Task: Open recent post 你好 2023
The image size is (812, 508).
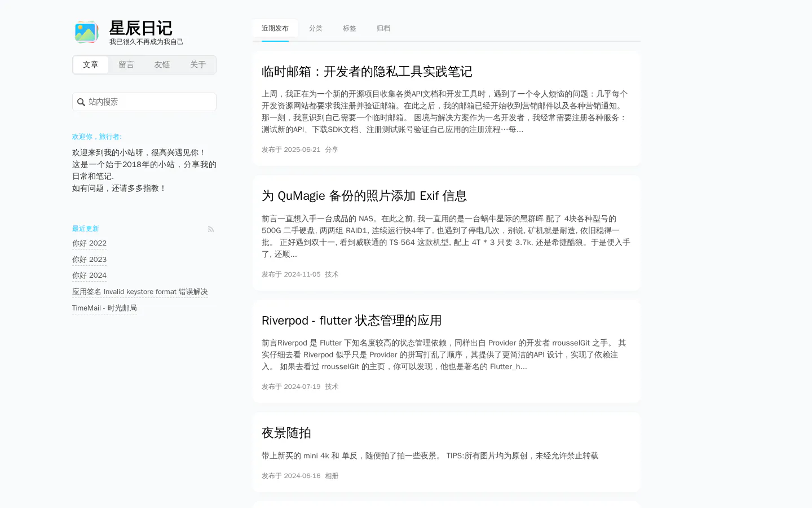Action: (89, 260)
